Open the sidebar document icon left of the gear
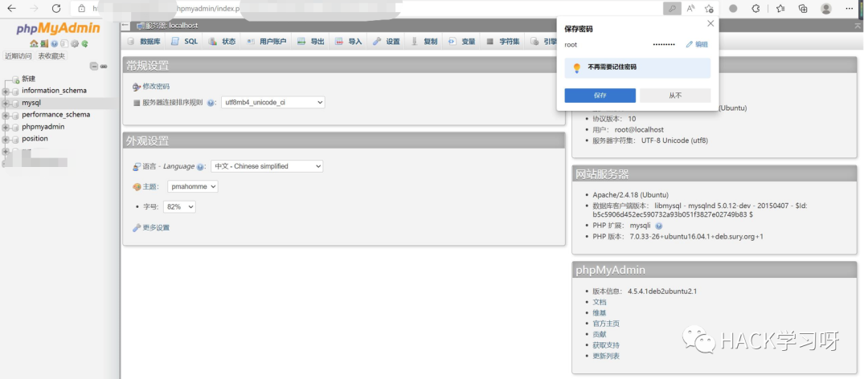 [64, 43]
